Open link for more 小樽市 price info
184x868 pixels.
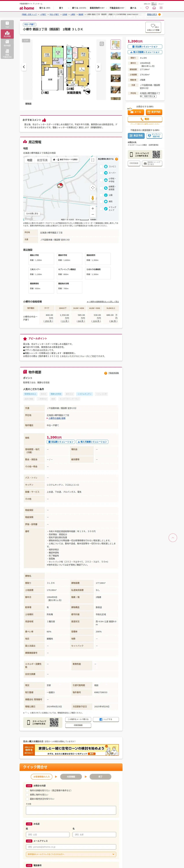click(x=103, y=302)
